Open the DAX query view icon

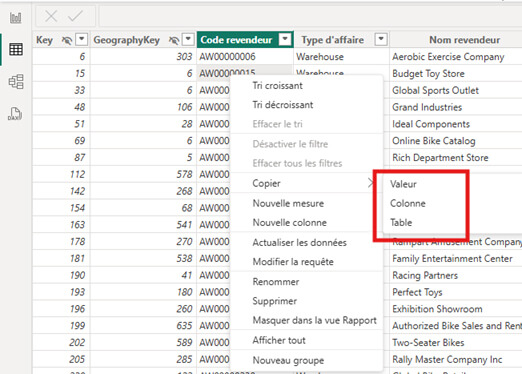(15, 114)
